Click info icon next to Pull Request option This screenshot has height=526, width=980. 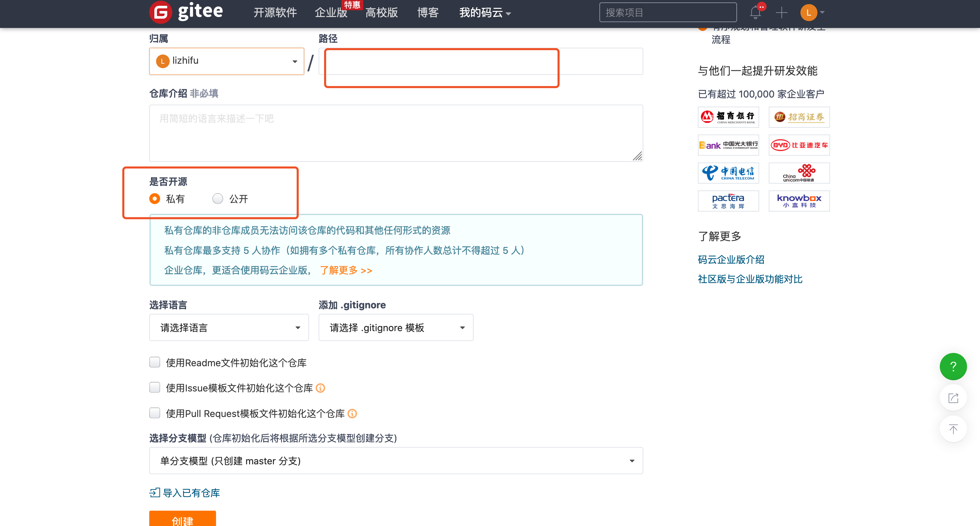352,414
